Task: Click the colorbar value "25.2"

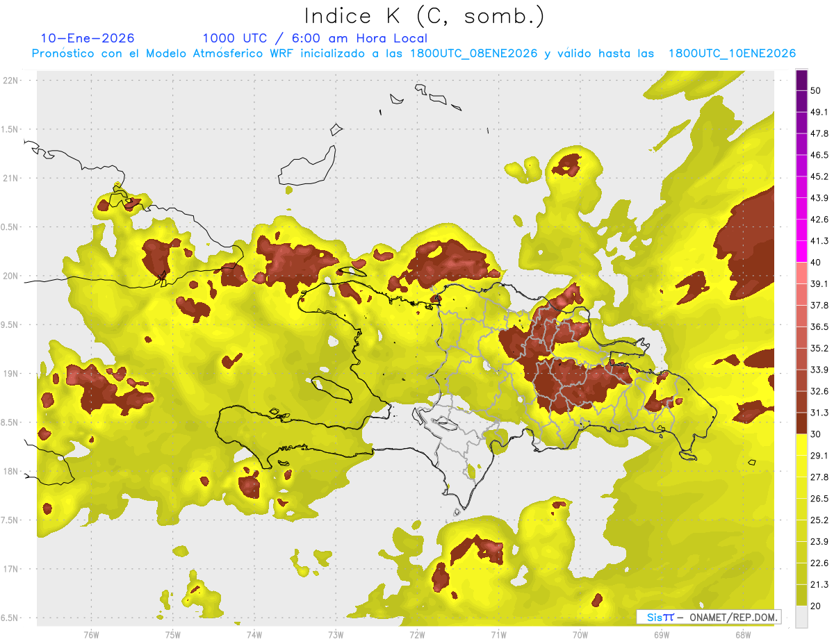Action: click(x=819, y=520)
